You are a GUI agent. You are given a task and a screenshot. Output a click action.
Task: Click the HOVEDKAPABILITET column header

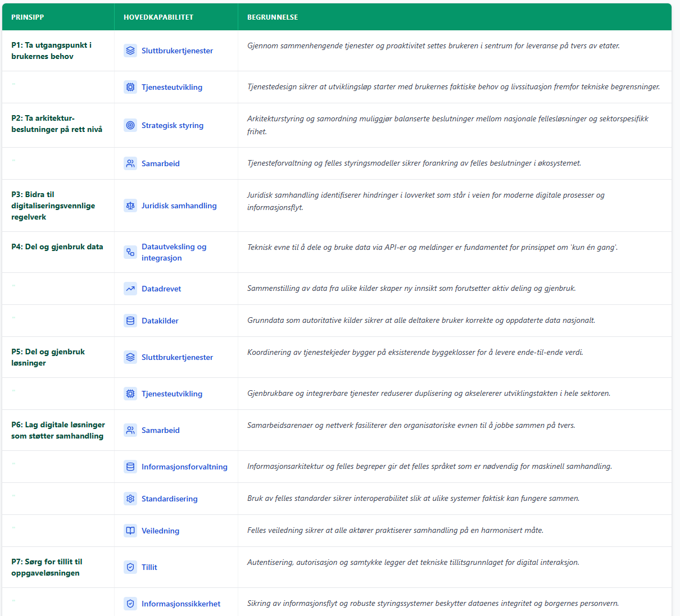coord(158,17)
